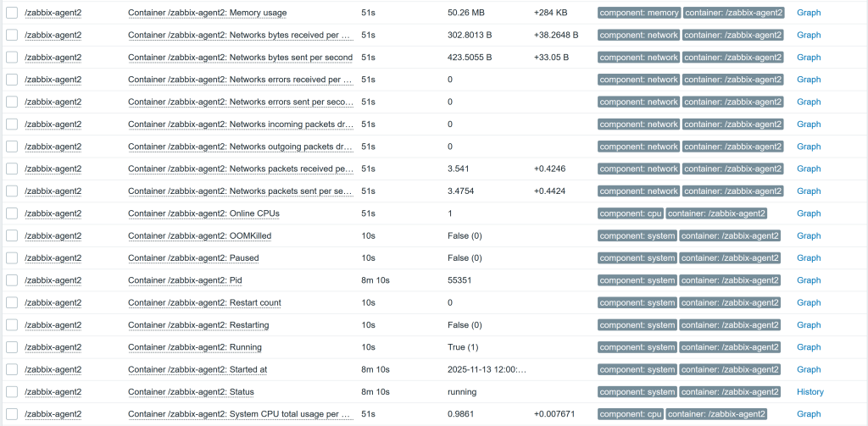The image size is (868, 426).
Task: Filter by component: cpu tag in Online CPUs row
Action: coord(630,213)
